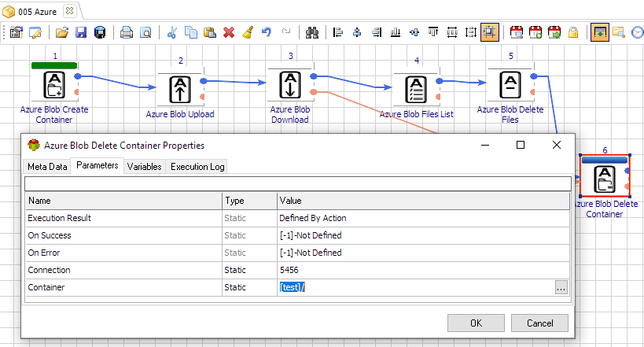644x347 pixels.
Task: Copy selection using the copy icon
Action: pos(191,32)
